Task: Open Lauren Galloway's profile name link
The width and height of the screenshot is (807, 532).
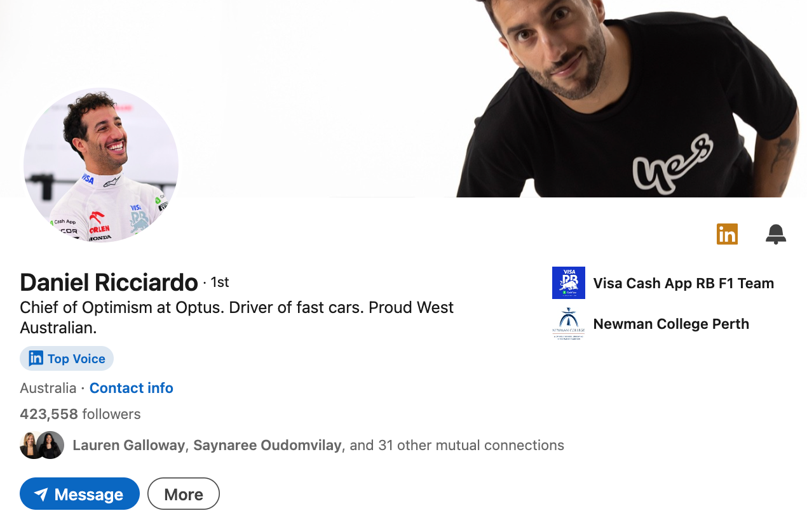Action: (x=129, y=445)
